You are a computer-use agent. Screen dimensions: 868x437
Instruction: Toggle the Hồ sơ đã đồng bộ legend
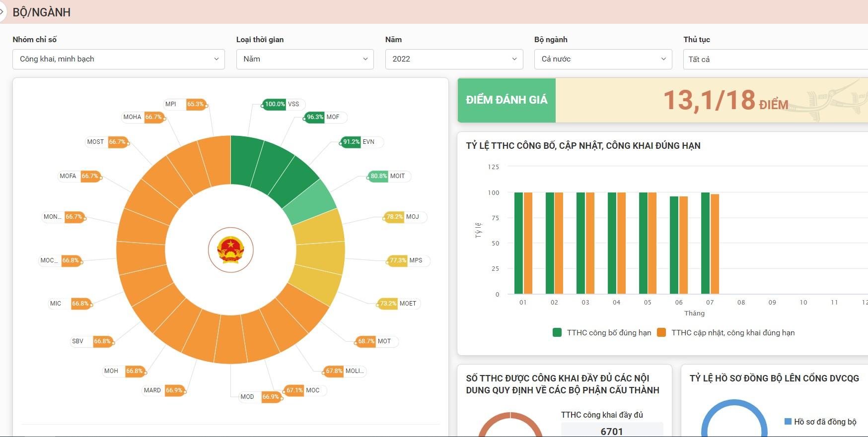[x=820, y=422]
